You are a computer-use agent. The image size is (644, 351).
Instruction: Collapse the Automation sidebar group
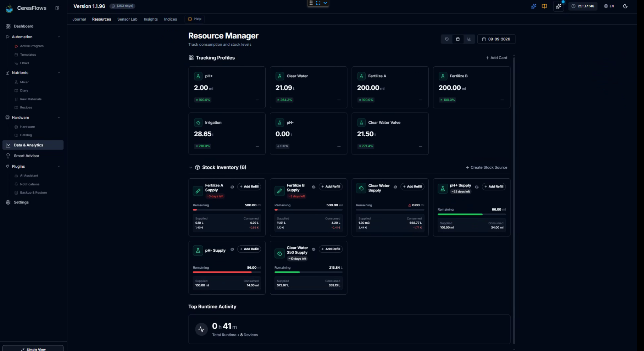pyautogui.click(x=59, y=37)
